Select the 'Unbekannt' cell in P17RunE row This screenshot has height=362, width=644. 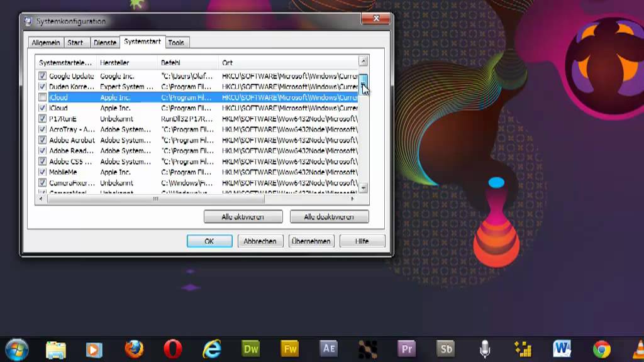pos(116,119)
